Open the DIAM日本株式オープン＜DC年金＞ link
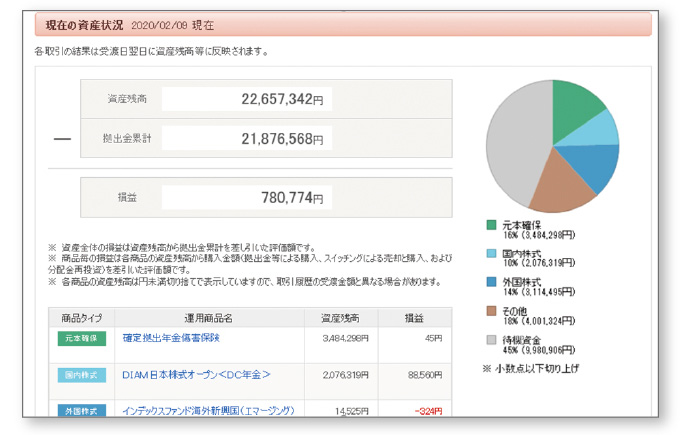 (196, 375)
